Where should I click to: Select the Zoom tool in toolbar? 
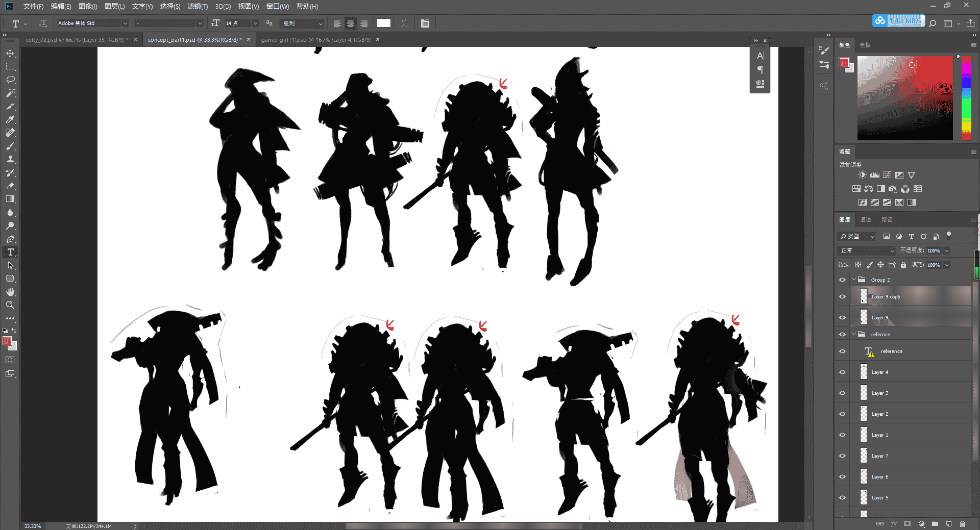coord(10,305)
